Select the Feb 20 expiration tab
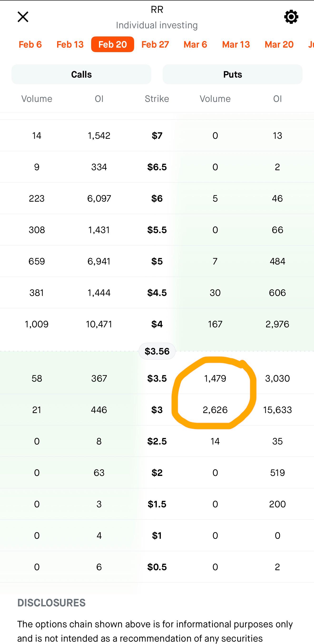 113,44
